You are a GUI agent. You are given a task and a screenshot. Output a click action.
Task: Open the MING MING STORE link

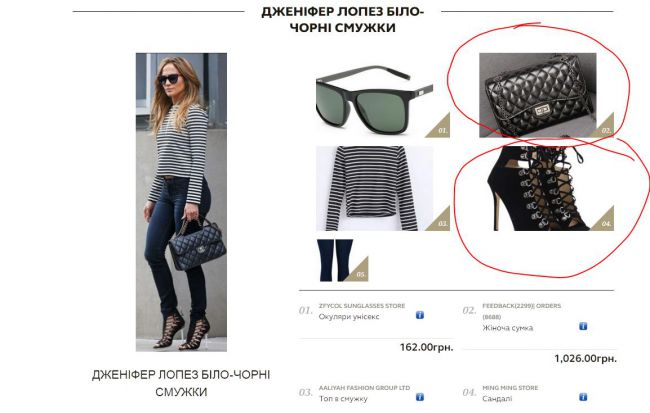(x=510, y=388)
